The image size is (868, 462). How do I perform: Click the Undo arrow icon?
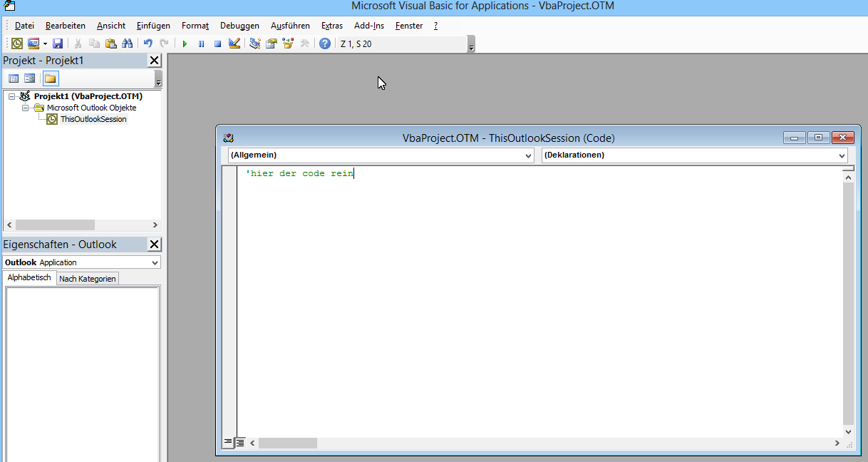tap(148, 43)
